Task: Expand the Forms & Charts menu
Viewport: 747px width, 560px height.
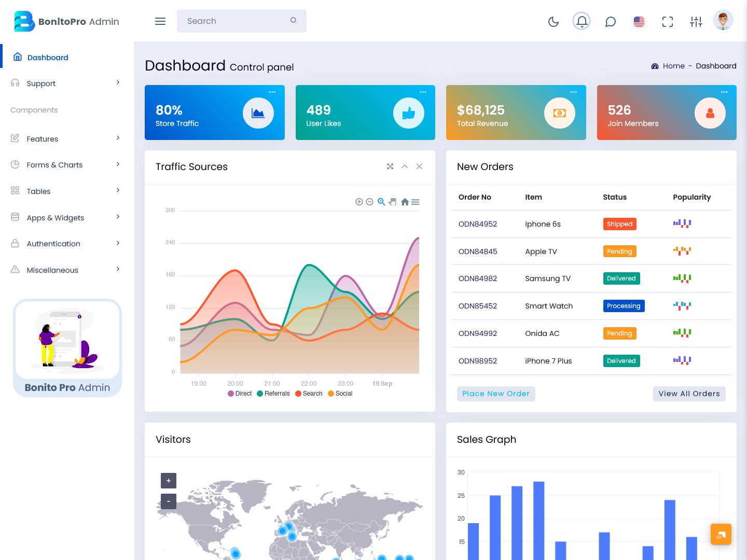Action: (54, 164)
